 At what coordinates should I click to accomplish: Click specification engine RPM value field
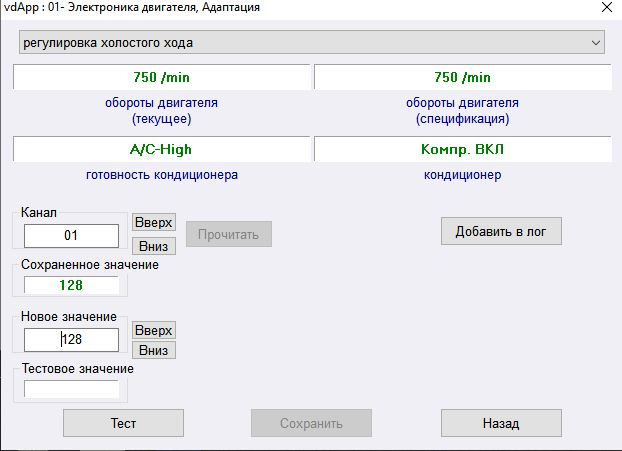pos(462,77)
